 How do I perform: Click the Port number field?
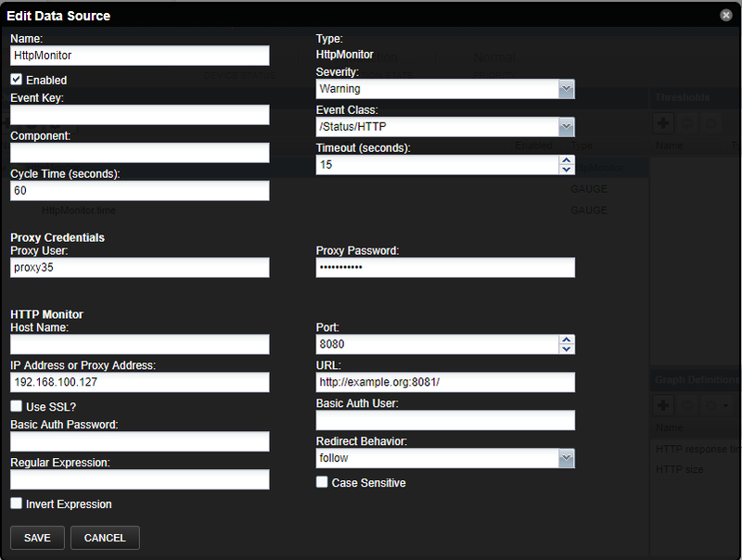click(437, 344)
